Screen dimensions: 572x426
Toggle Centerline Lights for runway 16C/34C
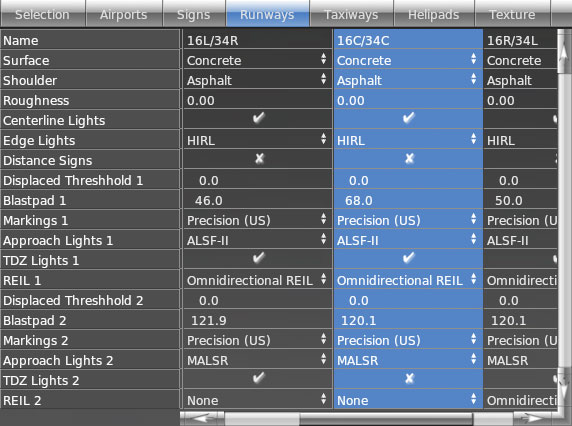tap(409, 119)
